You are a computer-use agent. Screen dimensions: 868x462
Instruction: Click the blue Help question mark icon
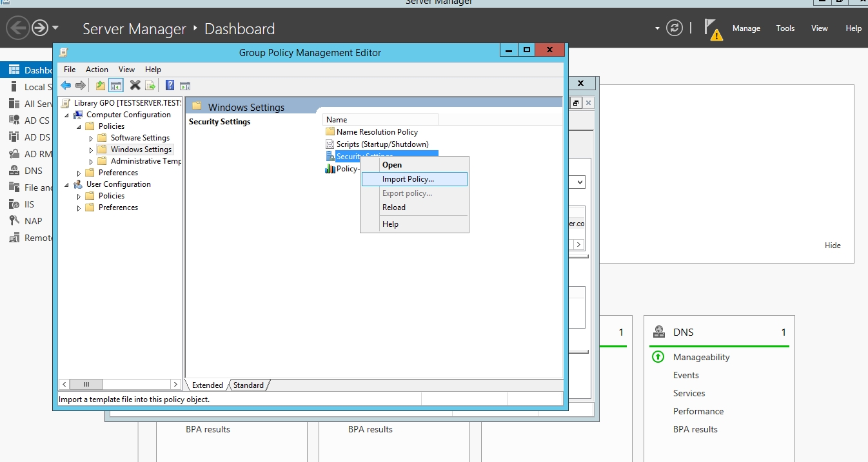(170, 86)
